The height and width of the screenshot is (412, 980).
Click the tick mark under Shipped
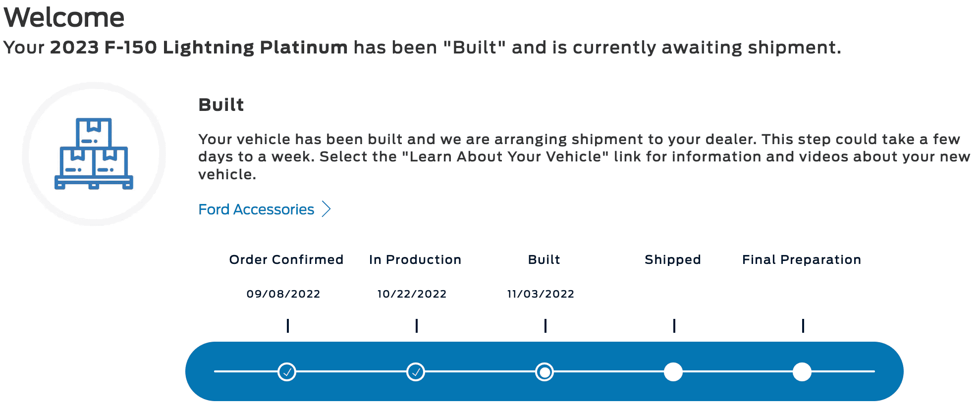(x=674, y=325)
